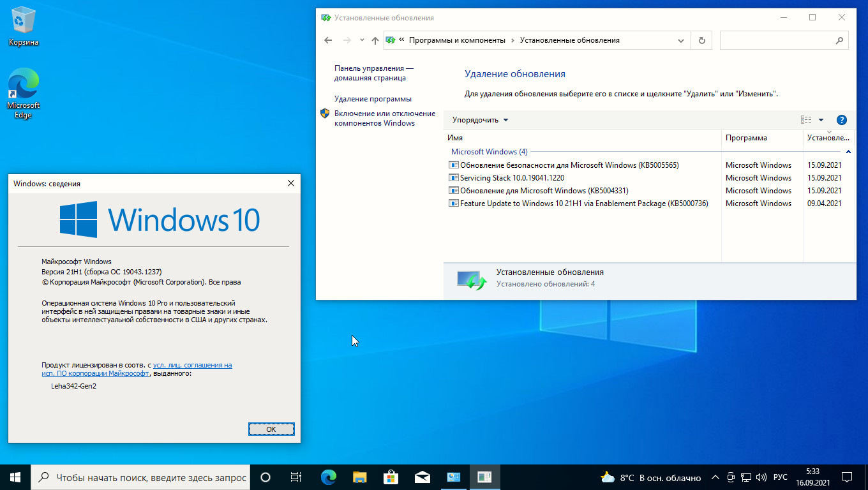Refresh the Installed Updates list
This screenshot has height=490, width=868.
(x=702, y=40)
